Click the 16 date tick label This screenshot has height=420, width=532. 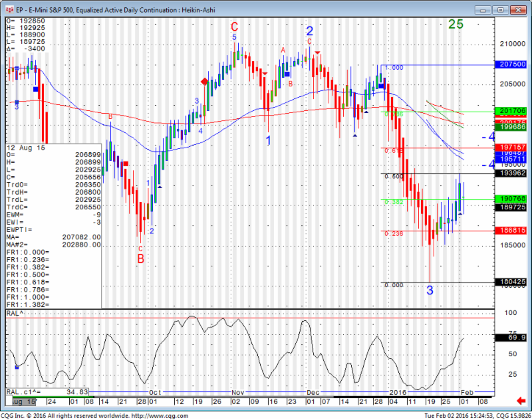click(x=273, y=401)
